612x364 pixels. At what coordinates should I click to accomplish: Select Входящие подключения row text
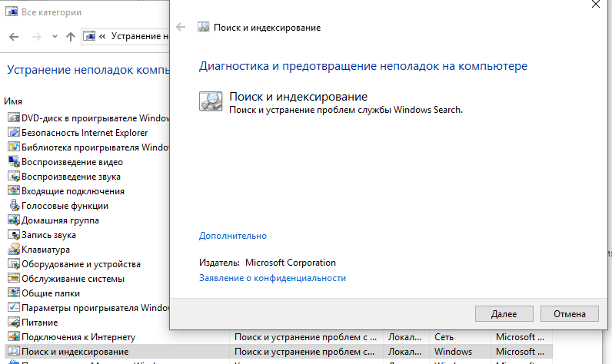73,191
